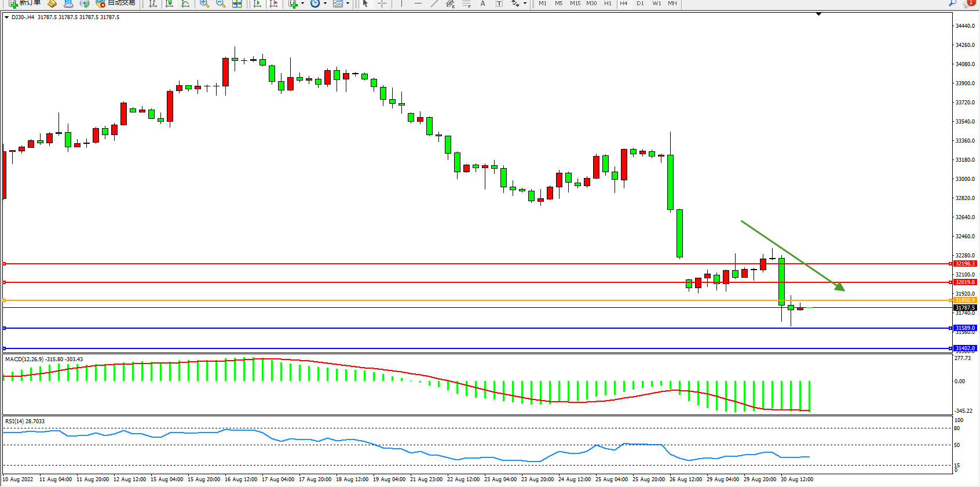The image size is (980, 487).
Task: Switch to the M15 timeframe
Action: pyautogui.click(x=575, y=3)
